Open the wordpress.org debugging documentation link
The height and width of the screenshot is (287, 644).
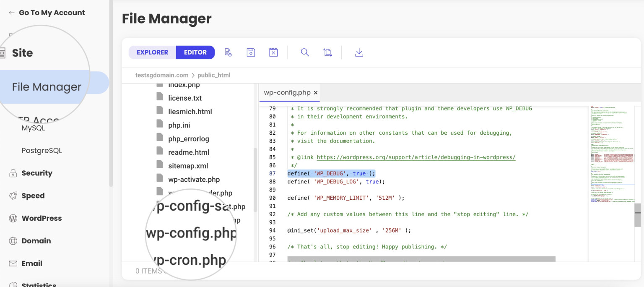[x=416, y=157]
